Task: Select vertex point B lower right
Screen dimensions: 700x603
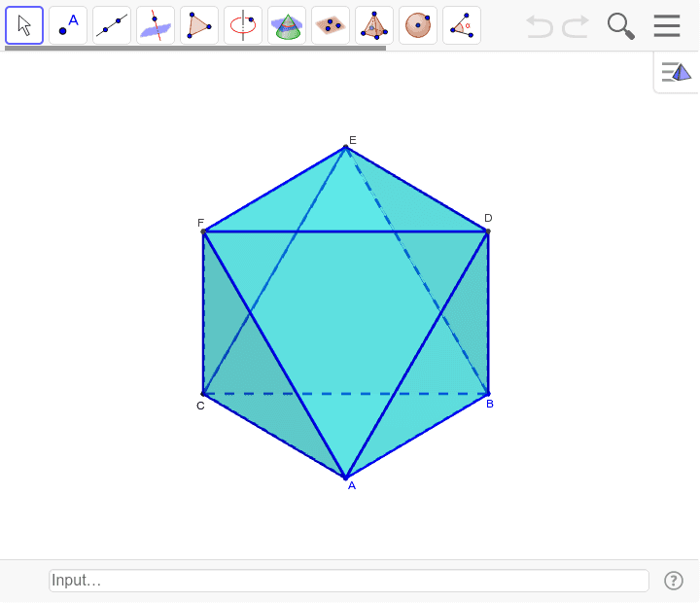Action: (x=488, y=394)
